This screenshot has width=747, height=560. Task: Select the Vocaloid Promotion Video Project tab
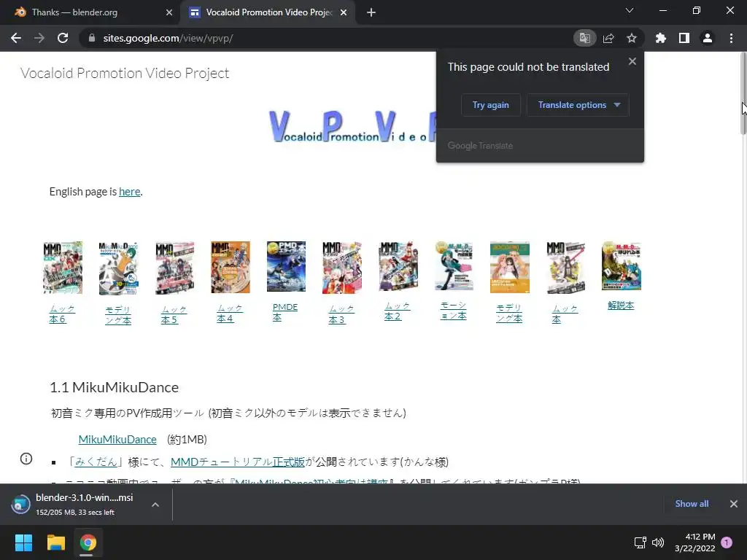click(x=268, y=12)
